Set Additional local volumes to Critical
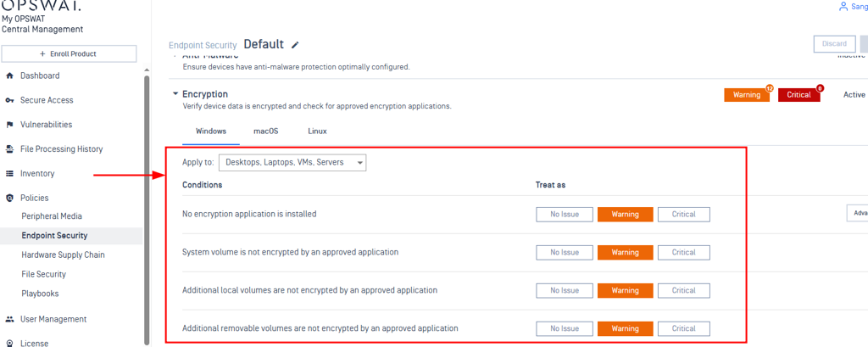Image resolution: width=868 pixels, height=347 pixels. point(684,290)
